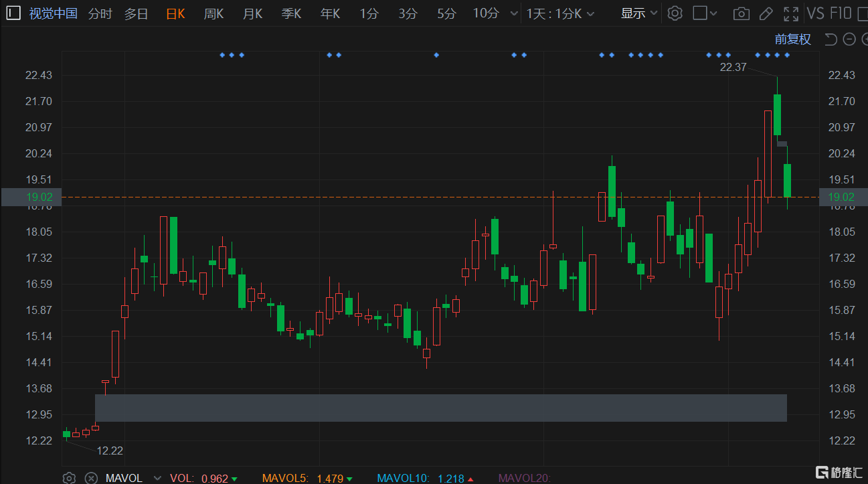Click the tall green candle topping at 22.37
Viewport: 868px width, 484px height.
coord(777,114)
